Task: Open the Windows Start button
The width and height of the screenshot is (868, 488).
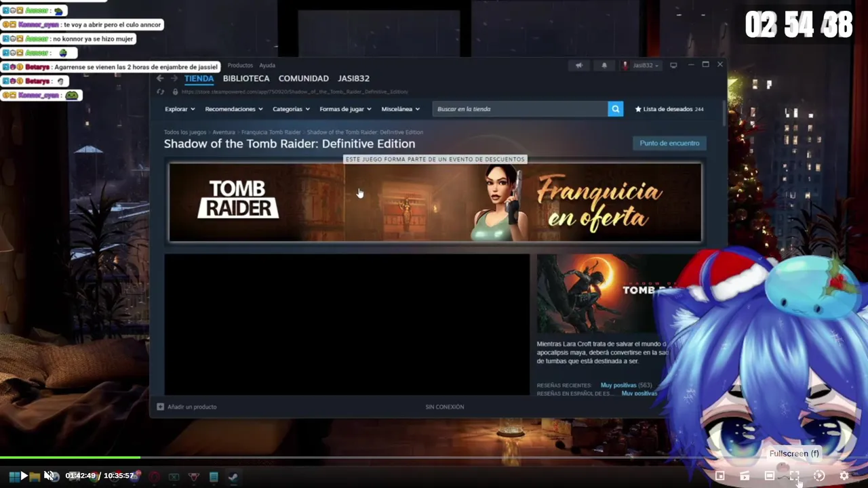Action: [x=14, y=476]
